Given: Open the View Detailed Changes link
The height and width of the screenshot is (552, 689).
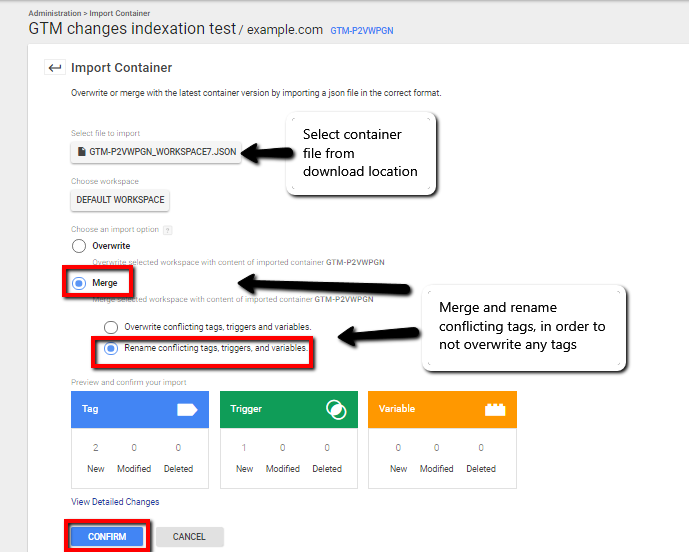Looking at the screenshot, I should (115, 502).
